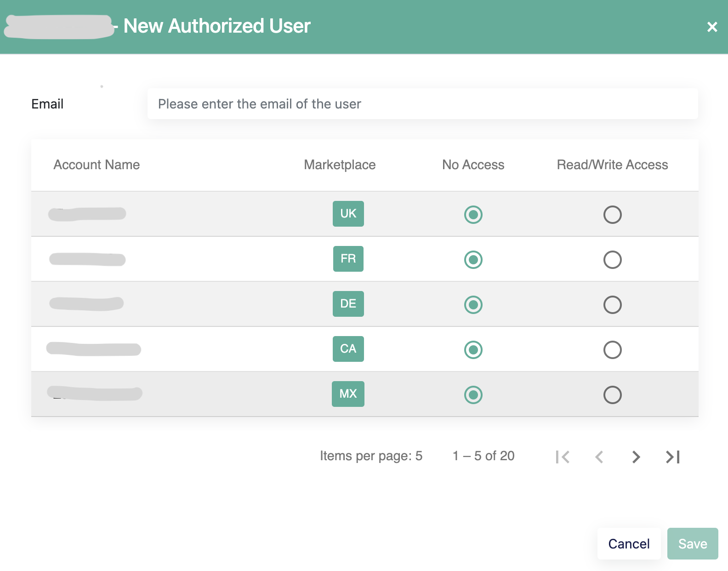Go to the first page of accounts
The image size is (728, 571).
[x=563, y=457]
